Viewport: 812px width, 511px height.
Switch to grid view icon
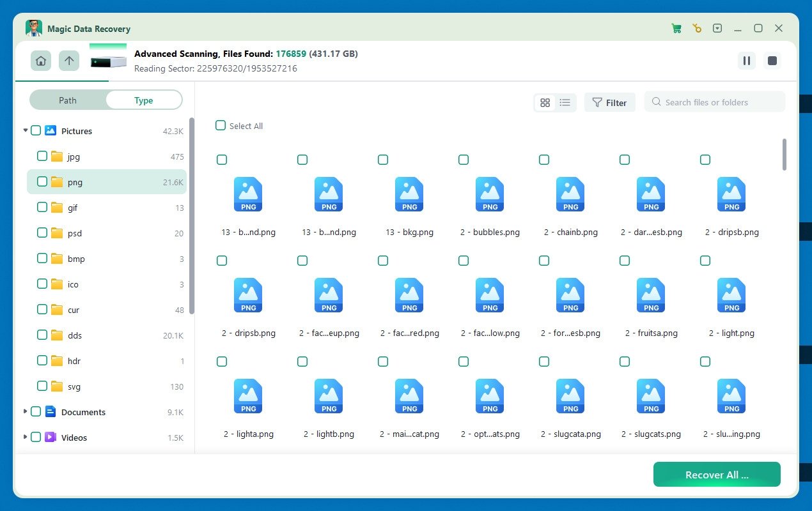point(545,102)
